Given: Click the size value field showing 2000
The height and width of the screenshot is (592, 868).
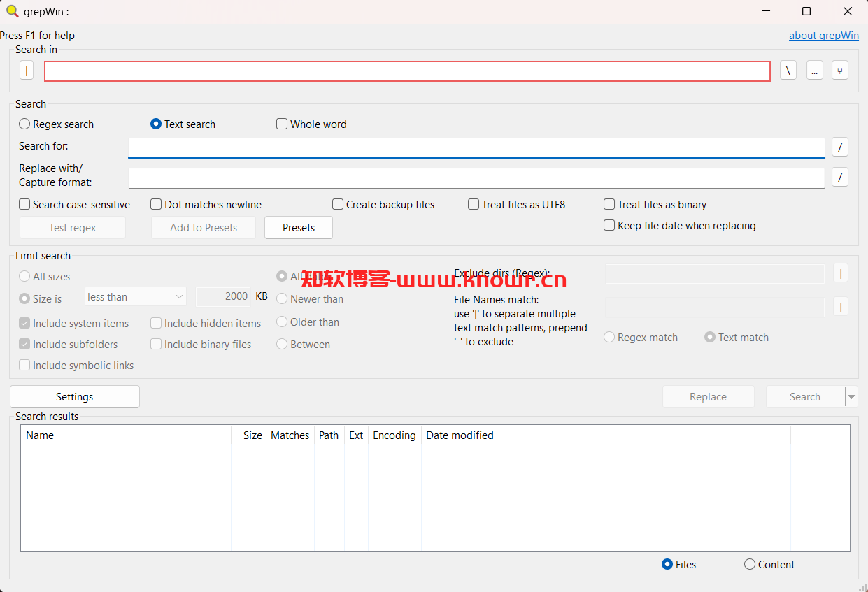Looking at the screenshot, I should (x=223, y=297).
